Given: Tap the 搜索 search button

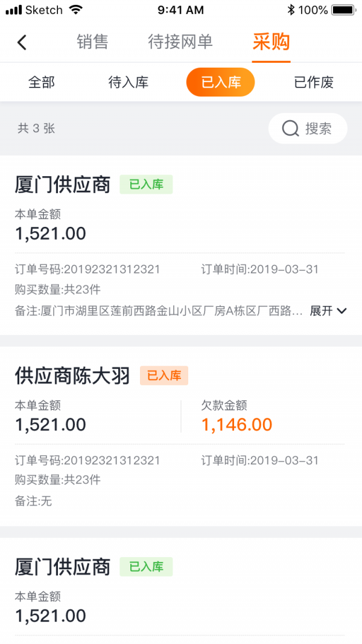Looking at the screenshot, I should pyautogui.click(x=307, y=128).
